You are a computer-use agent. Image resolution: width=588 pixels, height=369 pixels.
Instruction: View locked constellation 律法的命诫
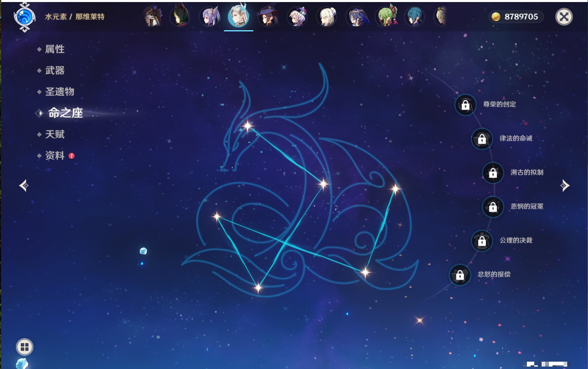click(482, 139)
